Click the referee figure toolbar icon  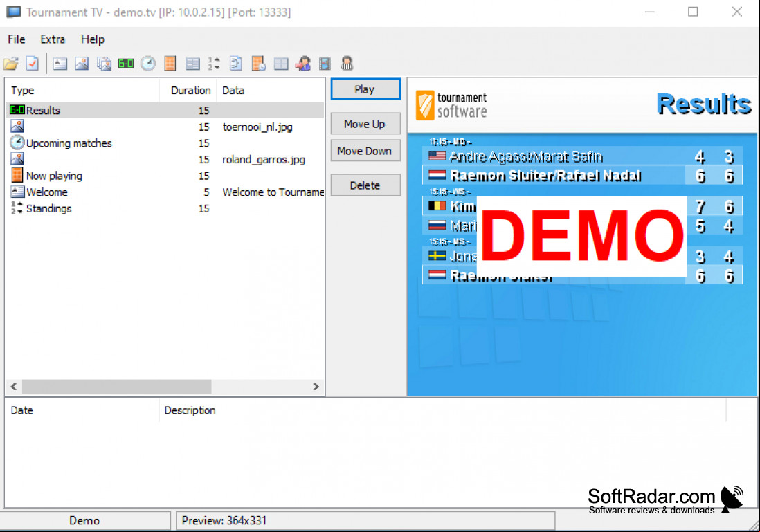347,64
